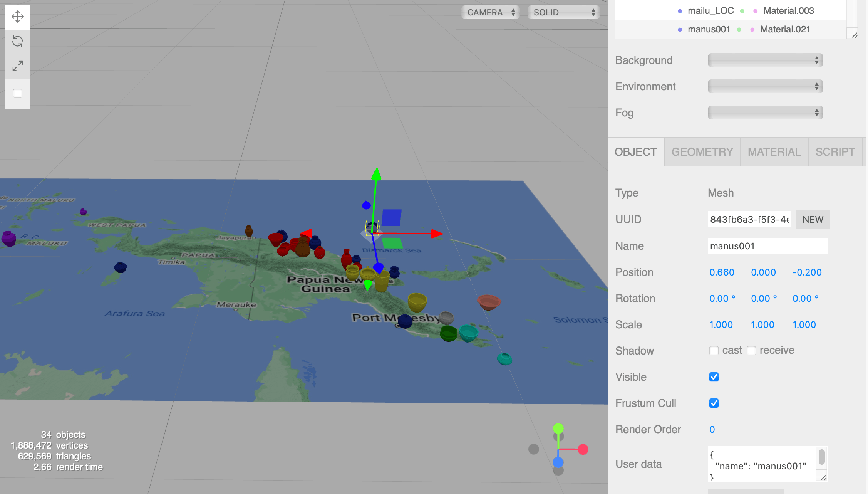The image size is (868, 494).
Task: Uncheck the Frustum Cull checkbox
Action: click(x=714, y=403)
